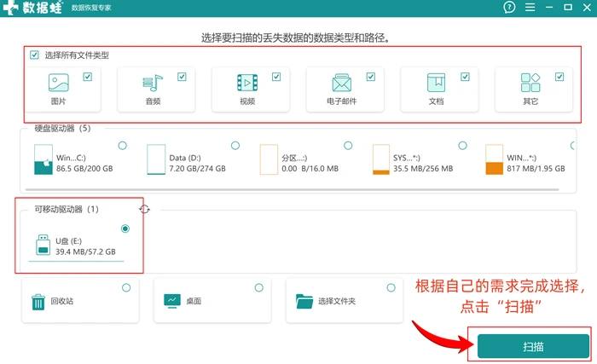Open the help question mark icon
This screenshot has height=364, width=597.
coord(509,7)
